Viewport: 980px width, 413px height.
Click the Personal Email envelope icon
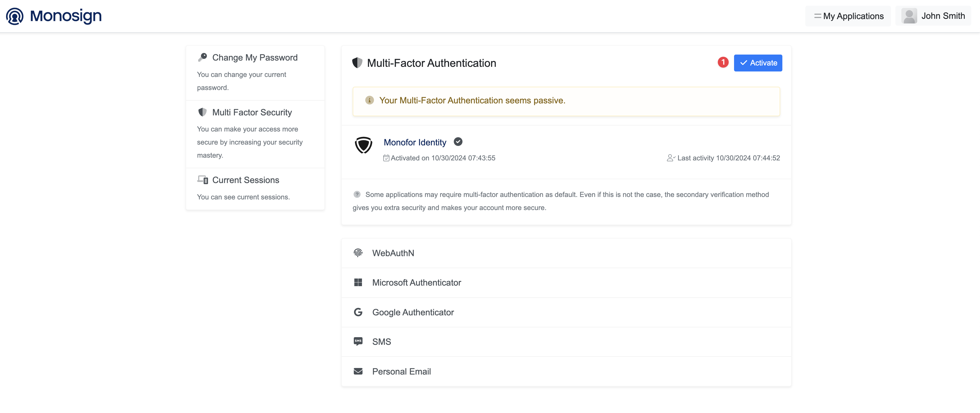(x=358, y=371)
